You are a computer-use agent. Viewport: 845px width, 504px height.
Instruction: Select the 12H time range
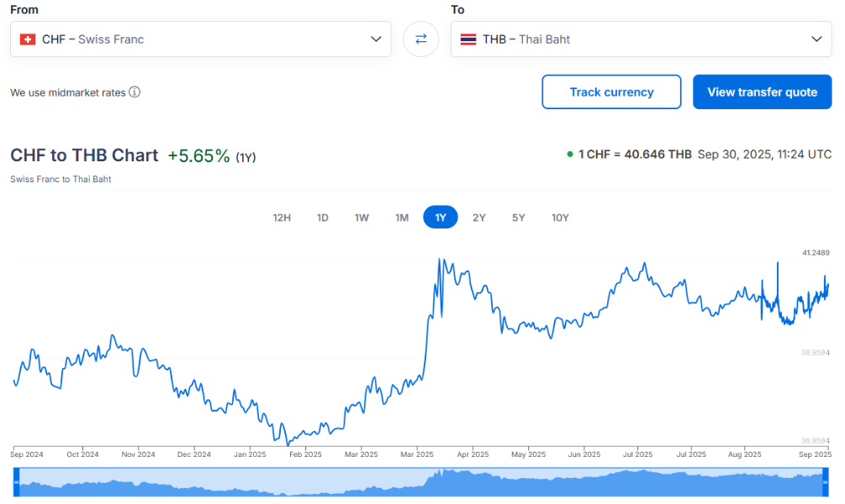click(282, 218)
